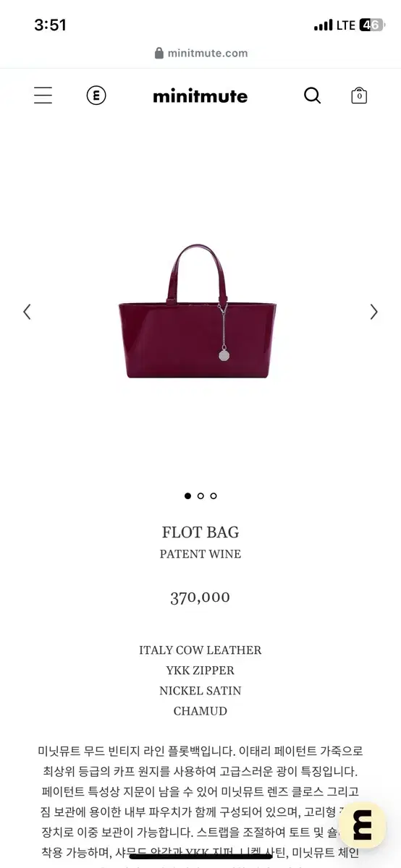Open the search magnifier icon

(x=312, y=95)
